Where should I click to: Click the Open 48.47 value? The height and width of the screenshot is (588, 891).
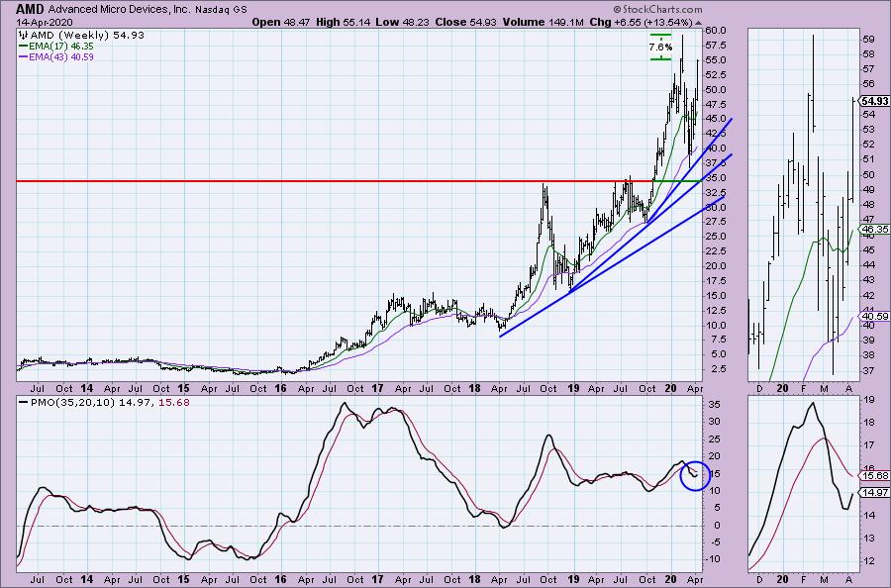coord(281,22)
